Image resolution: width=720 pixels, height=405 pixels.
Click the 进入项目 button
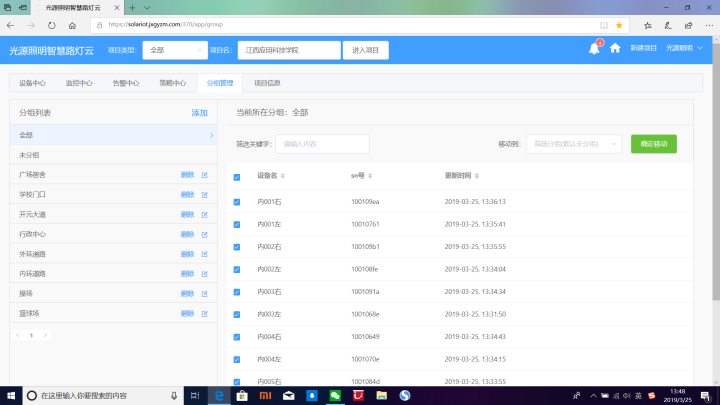click(366, 50)
